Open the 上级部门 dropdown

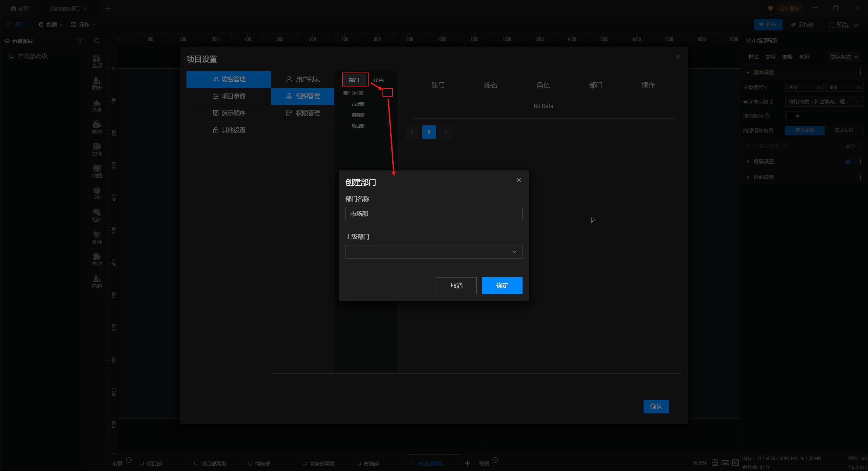(x=433, y=252)
